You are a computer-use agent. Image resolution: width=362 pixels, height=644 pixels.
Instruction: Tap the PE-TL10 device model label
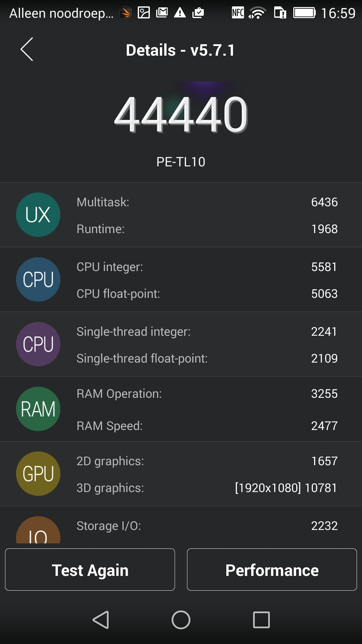click(x=181, y=162)
